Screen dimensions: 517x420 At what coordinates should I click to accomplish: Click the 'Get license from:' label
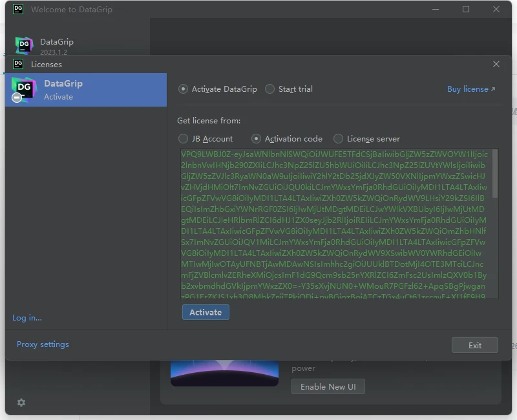click(209, 121)
